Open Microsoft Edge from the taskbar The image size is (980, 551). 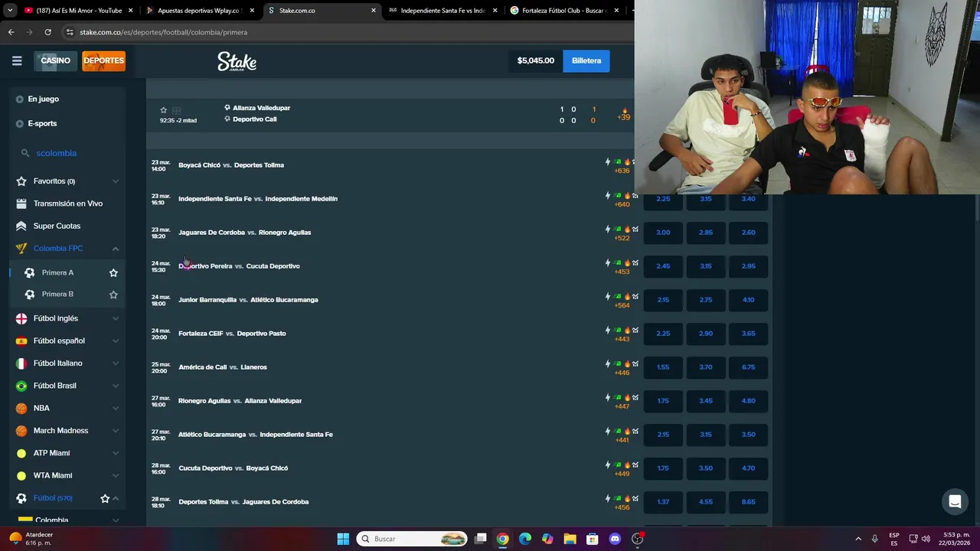(525, 539)
